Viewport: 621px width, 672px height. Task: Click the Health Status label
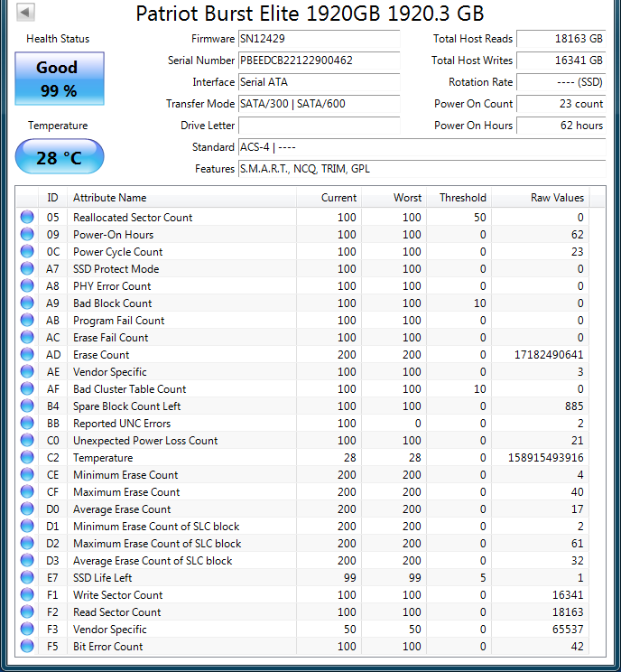coord(58,39)
